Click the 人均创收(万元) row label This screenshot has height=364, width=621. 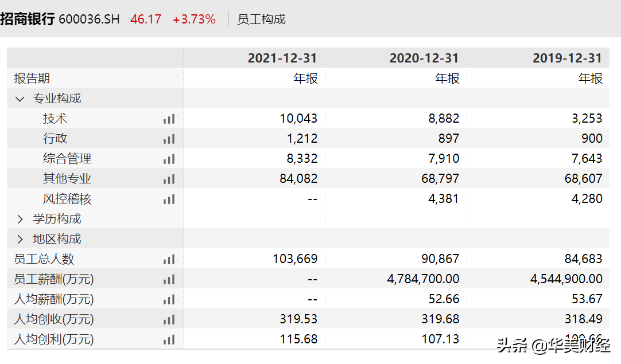[x=54, y=319]
